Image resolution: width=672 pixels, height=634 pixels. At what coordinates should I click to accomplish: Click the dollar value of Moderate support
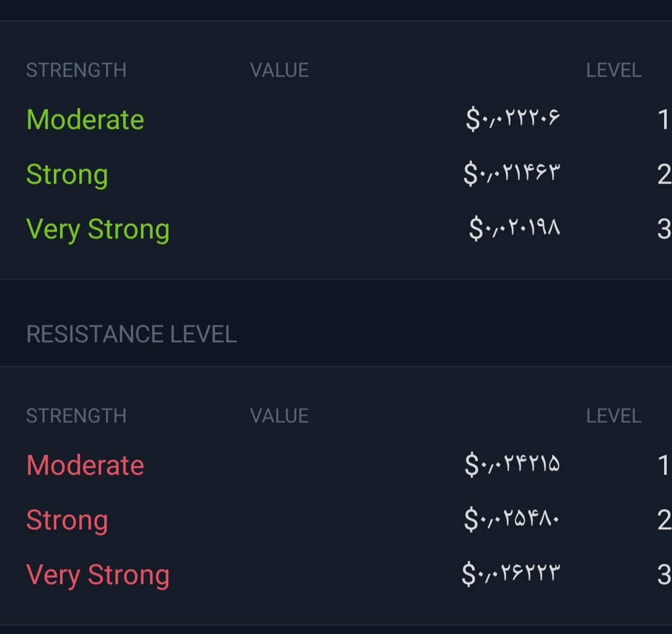click(512, 119)
